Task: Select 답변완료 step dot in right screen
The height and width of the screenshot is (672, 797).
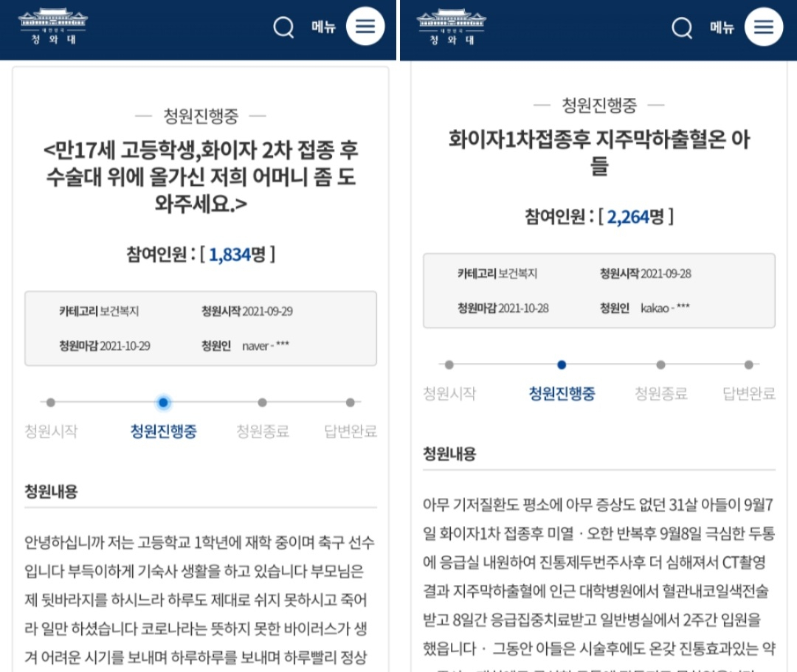Action: [x=749, y=364]
